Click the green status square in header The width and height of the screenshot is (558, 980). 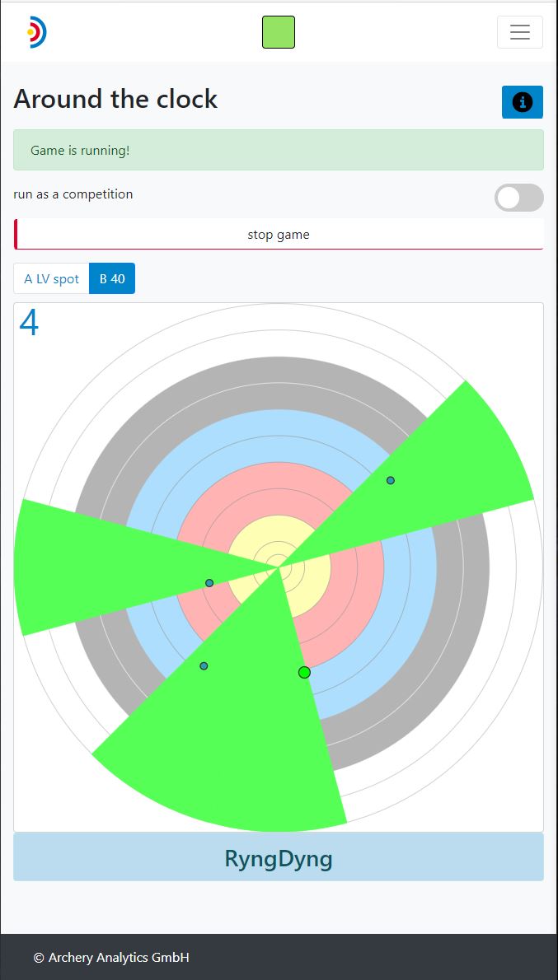(279, 32)
